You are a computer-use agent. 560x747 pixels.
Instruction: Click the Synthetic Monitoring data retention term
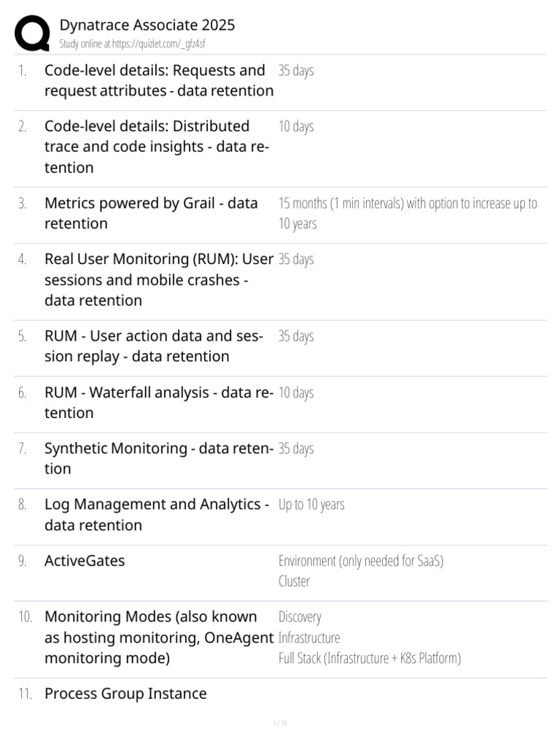click(x=158, y=458)
